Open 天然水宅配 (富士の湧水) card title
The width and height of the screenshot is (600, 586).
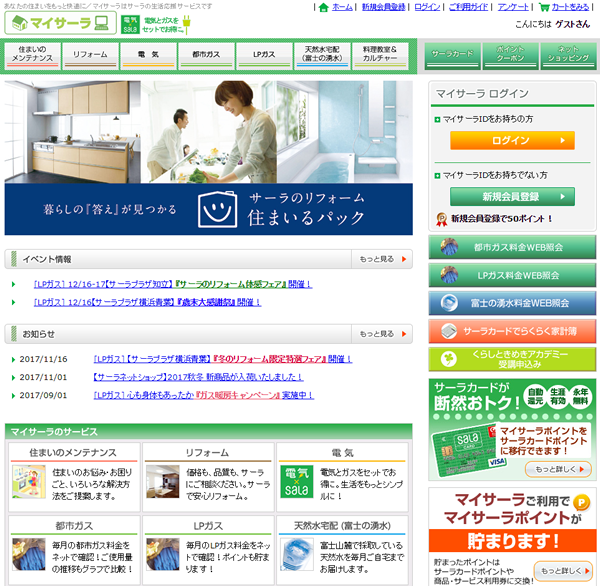tap(342, 526)
